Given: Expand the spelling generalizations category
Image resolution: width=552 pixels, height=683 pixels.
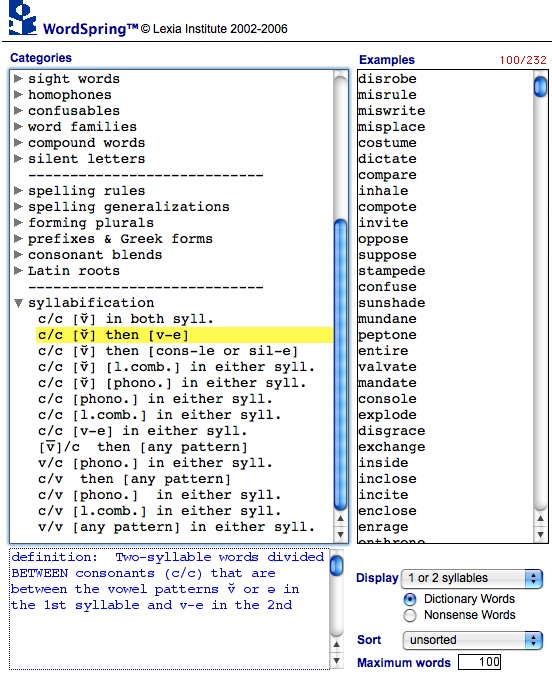Looking at the screenshot, I should point(18,206).
